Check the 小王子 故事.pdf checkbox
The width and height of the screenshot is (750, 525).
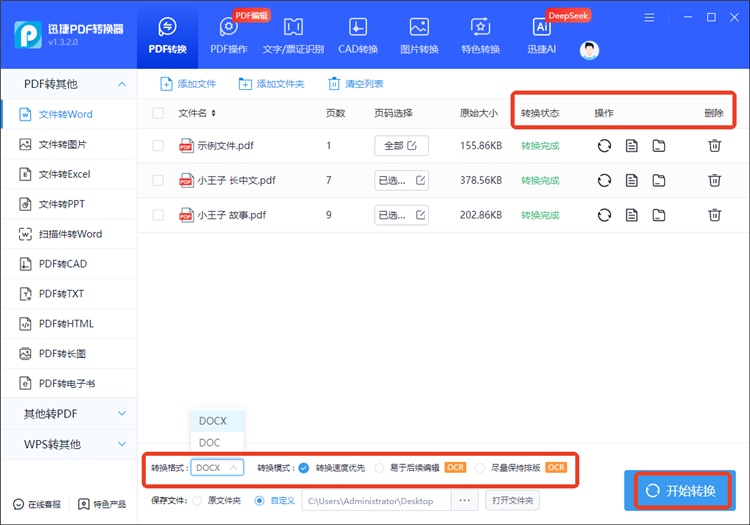(x=158, y=215)
